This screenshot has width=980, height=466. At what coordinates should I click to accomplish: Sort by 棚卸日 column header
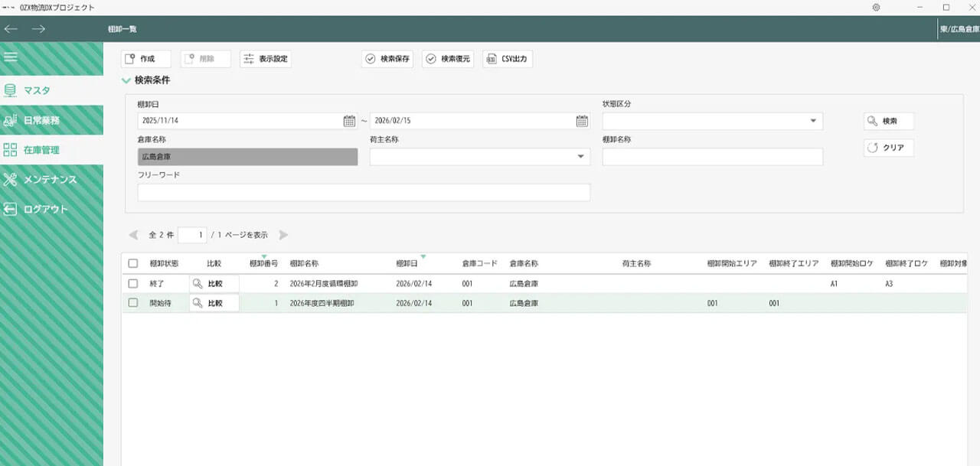click(407, 263)
